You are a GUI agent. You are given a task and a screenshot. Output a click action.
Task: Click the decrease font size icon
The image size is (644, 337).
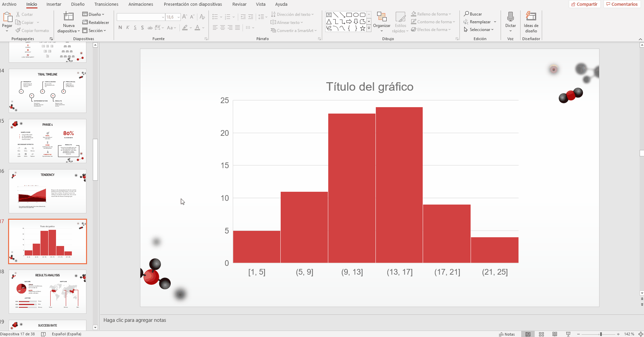coord(192,17)
